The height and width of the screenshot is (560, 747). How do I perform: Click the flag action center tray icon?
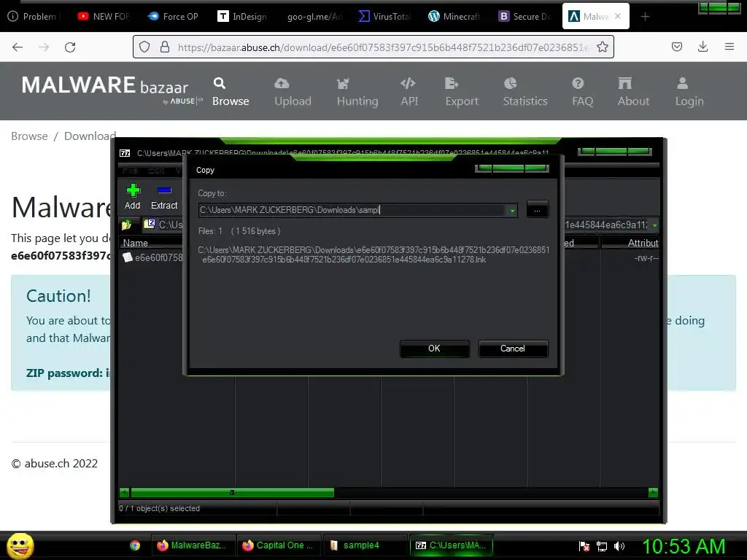pos(584,546)
